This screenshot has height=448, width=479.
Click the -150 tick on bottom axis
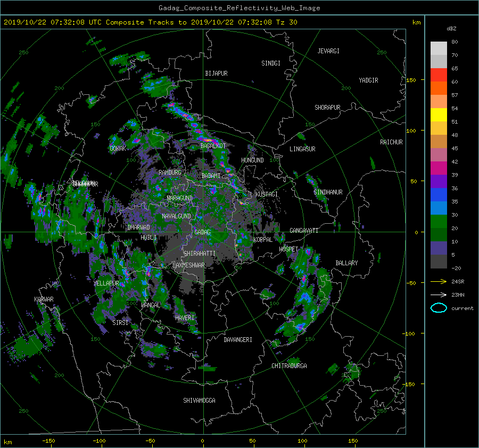tap(48, 441)
